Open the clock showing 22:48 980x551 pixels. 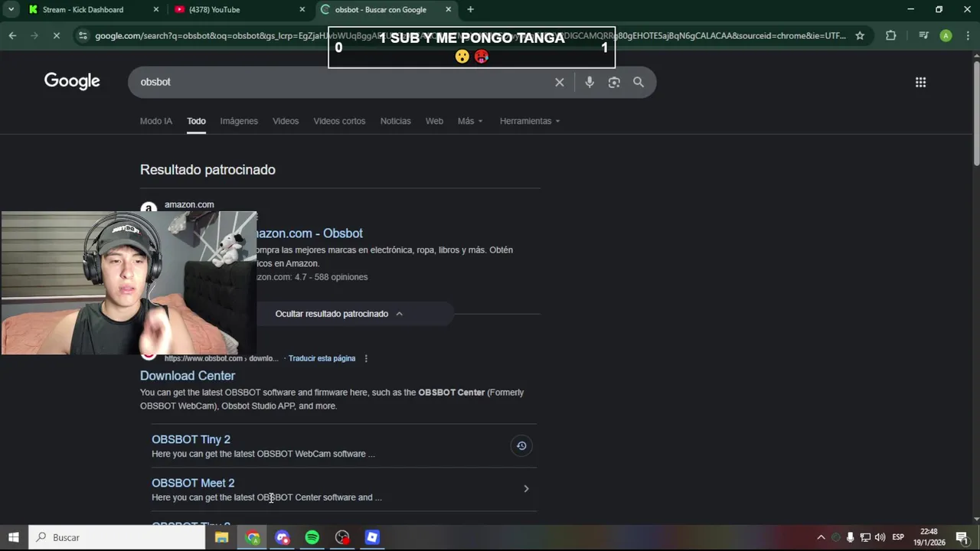[x=929, y=537]
